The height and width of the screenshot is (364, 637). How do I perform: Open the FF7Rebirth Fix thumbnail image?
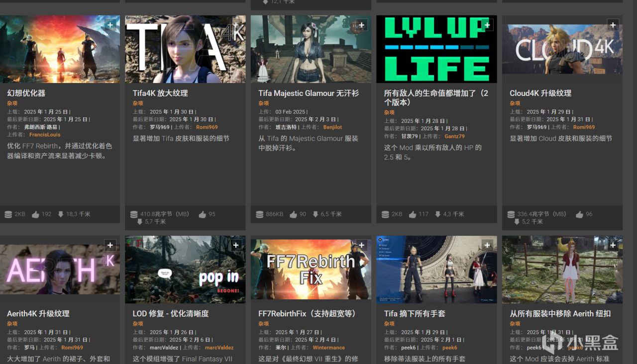[x=311, y=270]
